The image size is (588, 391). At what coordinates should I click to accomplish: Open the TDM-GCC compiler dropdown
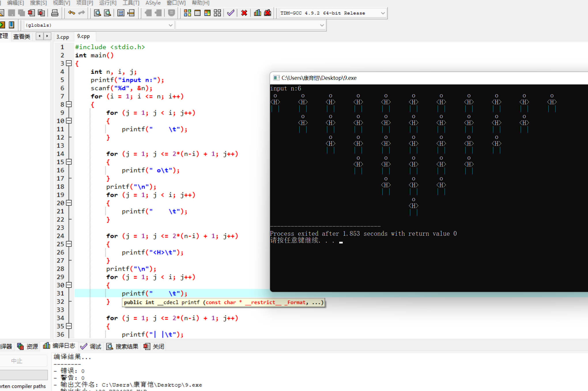[x=383, y=13]
